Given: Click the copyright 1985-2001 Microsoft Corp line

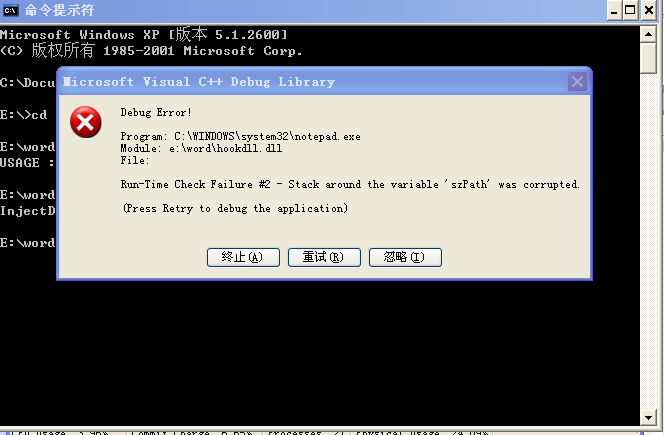Looking at the screenshot, I should pyautogui.click(x=151, y=50).
